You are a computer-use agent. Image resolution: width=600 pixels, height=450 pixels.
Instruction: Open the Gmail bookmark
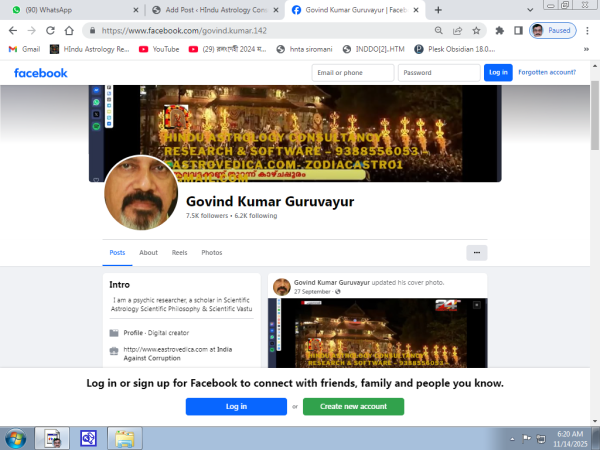pos(24,48)
